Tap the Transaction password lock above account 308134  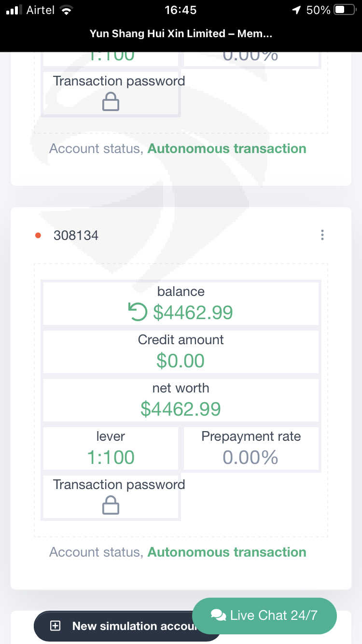(111, 102)
